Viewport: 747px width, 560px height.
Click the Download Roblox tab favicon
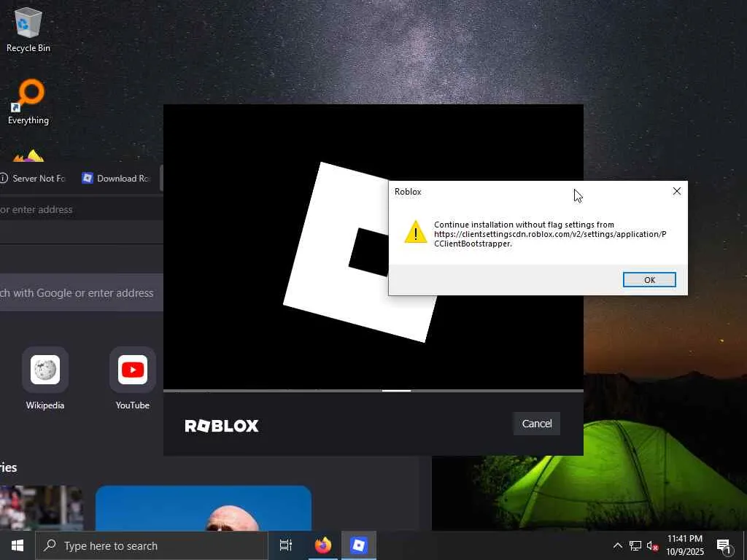click(88, 178)
